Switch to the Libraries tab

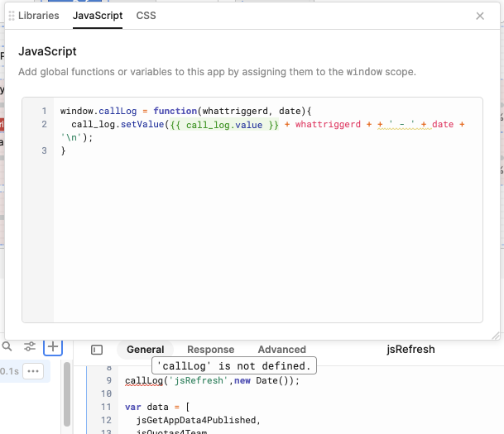click(x=39, y=16)
